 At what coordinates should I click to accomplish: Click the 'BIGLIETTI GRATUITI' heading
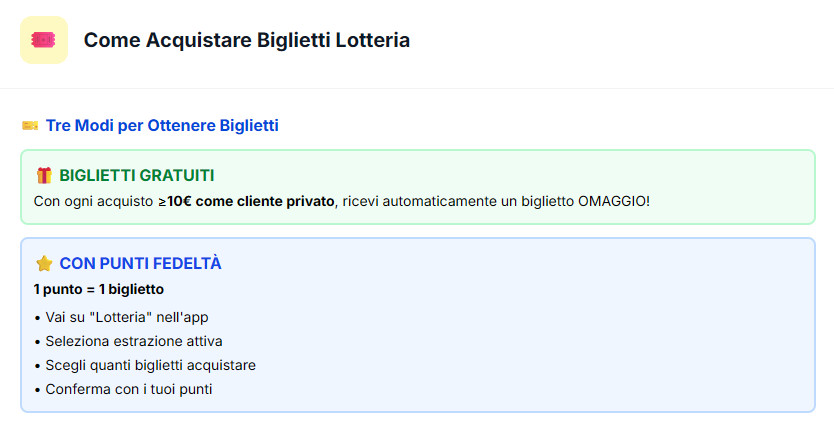click(x=137, y=175)
